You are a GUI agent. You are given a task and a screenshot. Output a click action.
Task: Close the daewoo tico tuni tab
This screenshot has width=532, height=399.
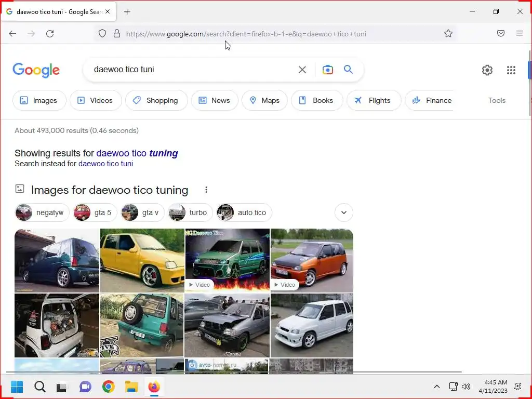click(108, 11)
